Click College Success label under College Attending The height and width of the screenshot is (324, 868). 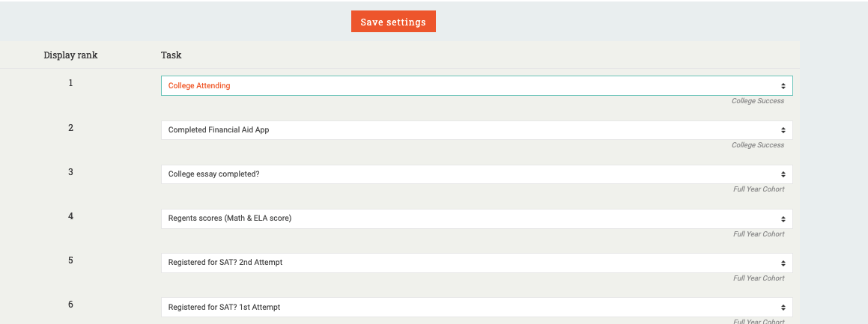tap(757, 101)
